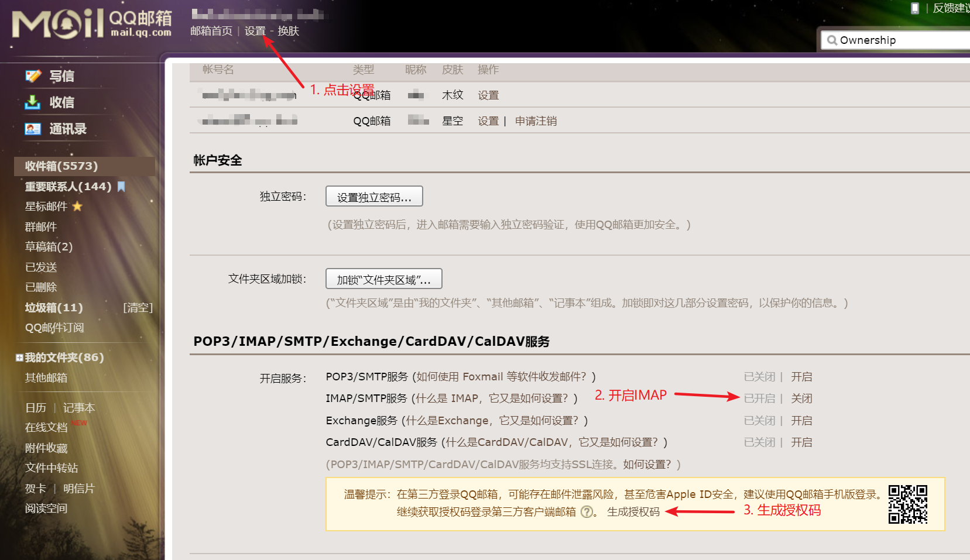The image size is (970, 560).
Task: Click the 设置独立密码... button
Action: point(374,197)
